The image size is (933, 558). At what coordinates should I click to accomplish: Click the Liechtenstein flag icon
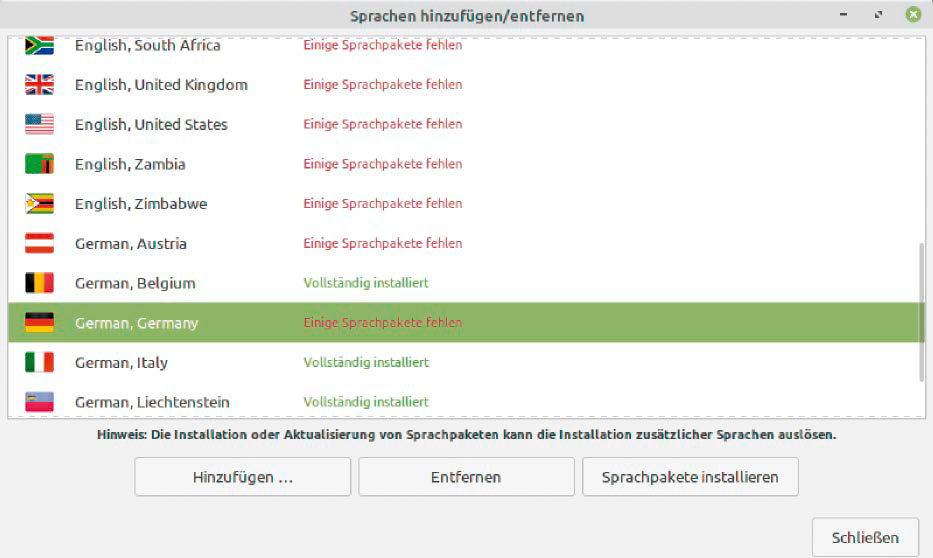(x=39, y=402)
